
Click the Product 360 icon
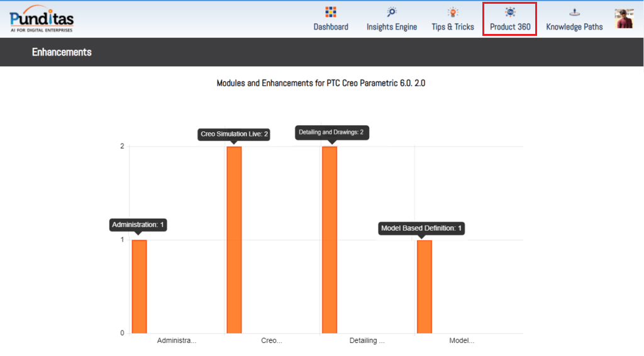click(510, 12)
